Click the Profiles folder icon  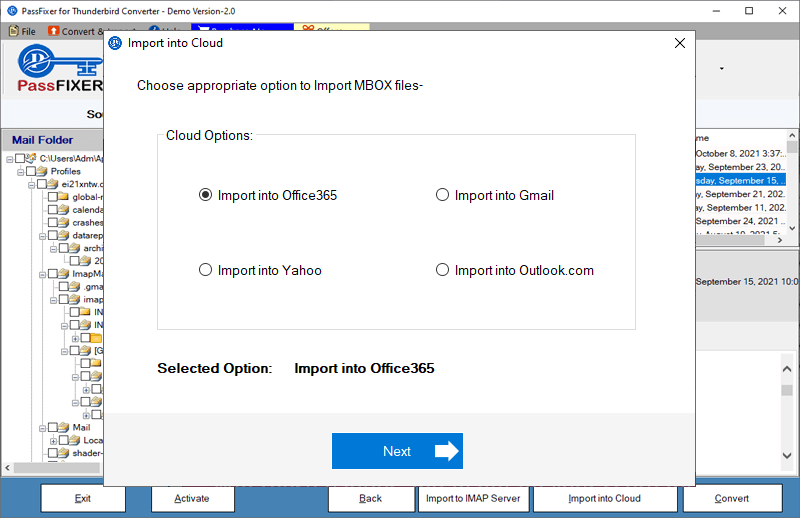tap(42, 171)
